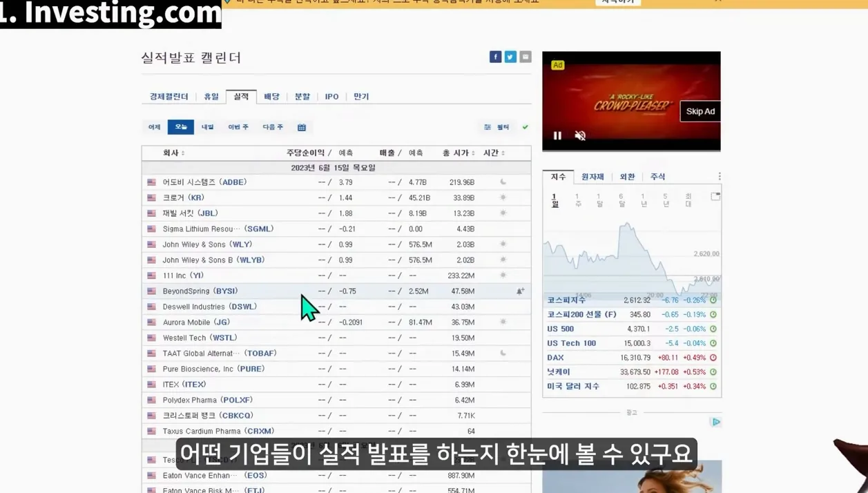Screen dimensions: 868x493
Task: Click the AdChoices icon below the widget
Action: (715, 422)
